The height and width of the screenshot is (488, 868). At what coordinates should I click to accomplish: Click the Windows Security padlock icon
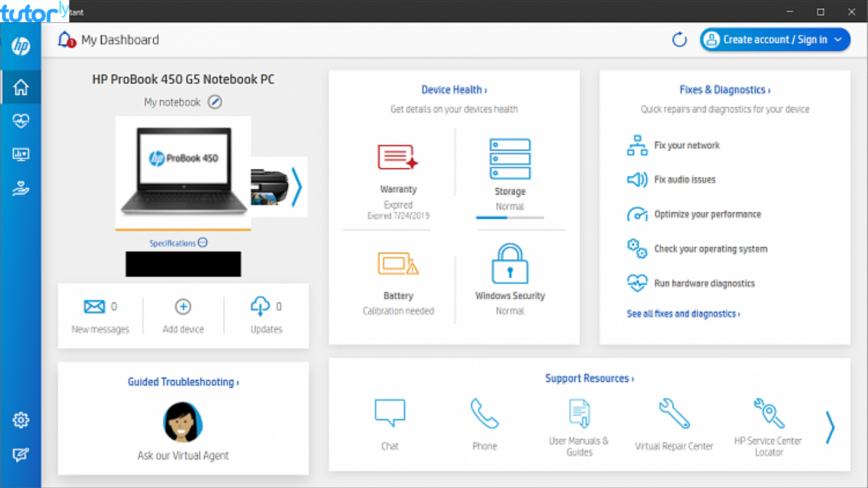pos(510,264)
